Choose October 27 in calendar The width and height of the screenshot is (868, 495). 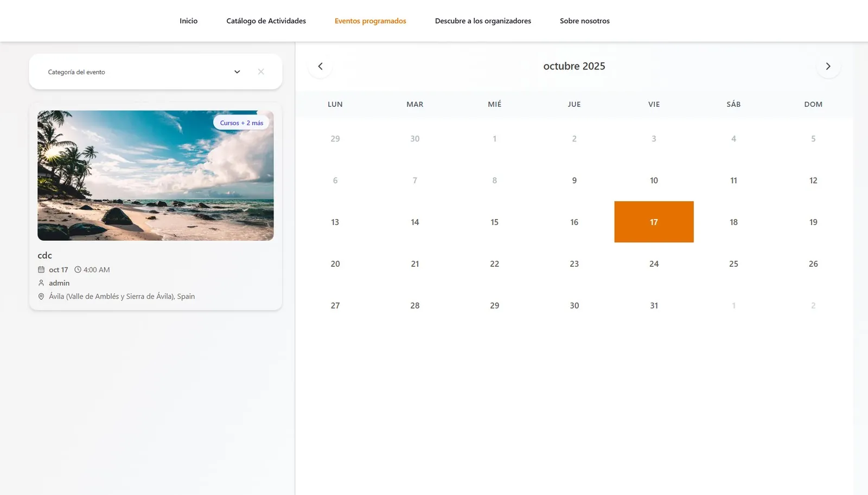335,306
